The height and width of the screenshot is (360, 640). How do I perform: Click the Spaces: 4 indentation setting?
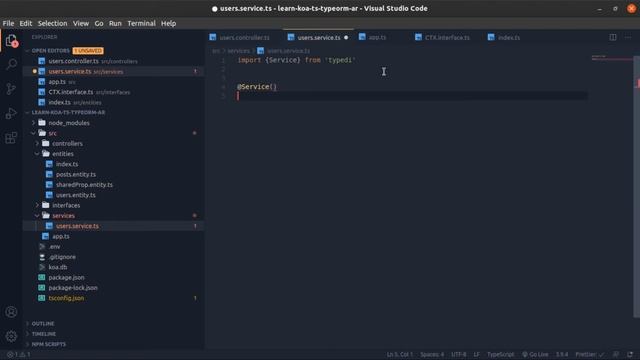[x=432, y=354]
